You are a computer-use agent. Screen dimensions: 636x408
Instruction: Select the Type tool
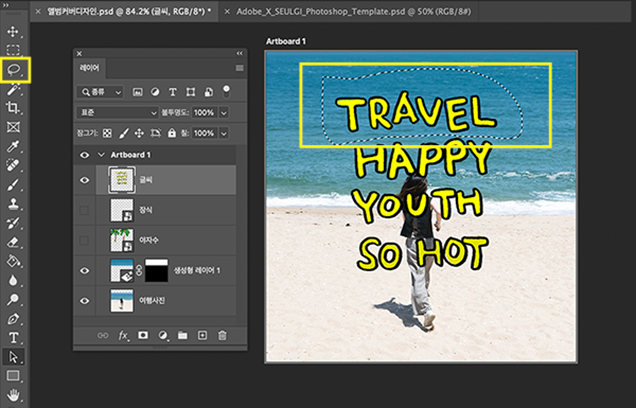coord(13,337)
